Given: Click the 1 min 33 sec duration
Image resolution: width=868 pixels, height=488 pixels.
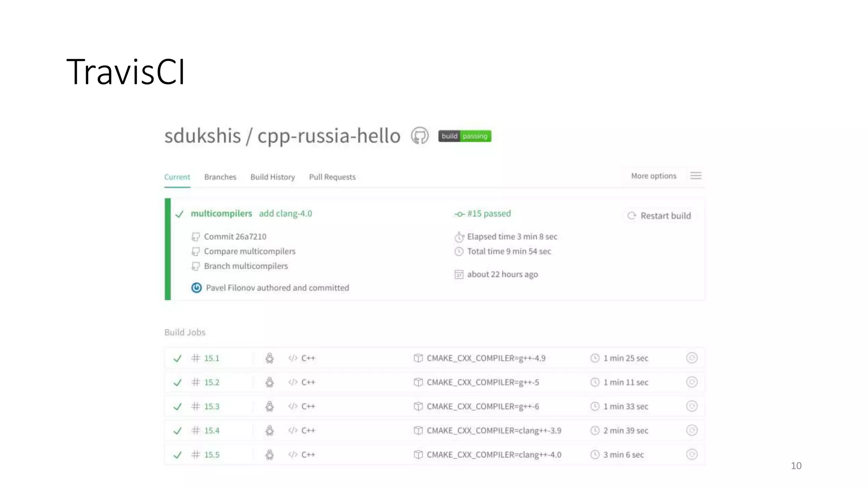Looking at the screenshot, I should tap(626, 407).
